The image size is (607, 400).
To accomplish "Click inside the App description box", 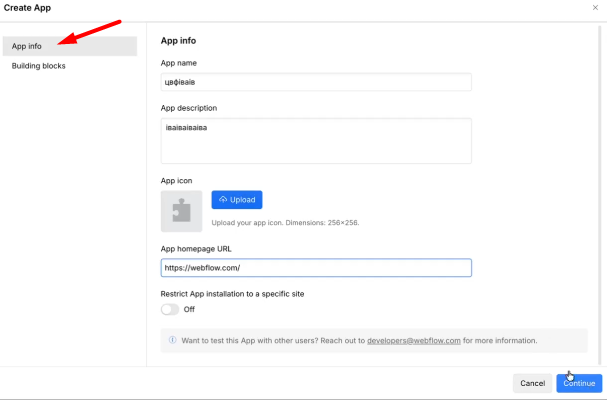I will click(x=315, y=140).
